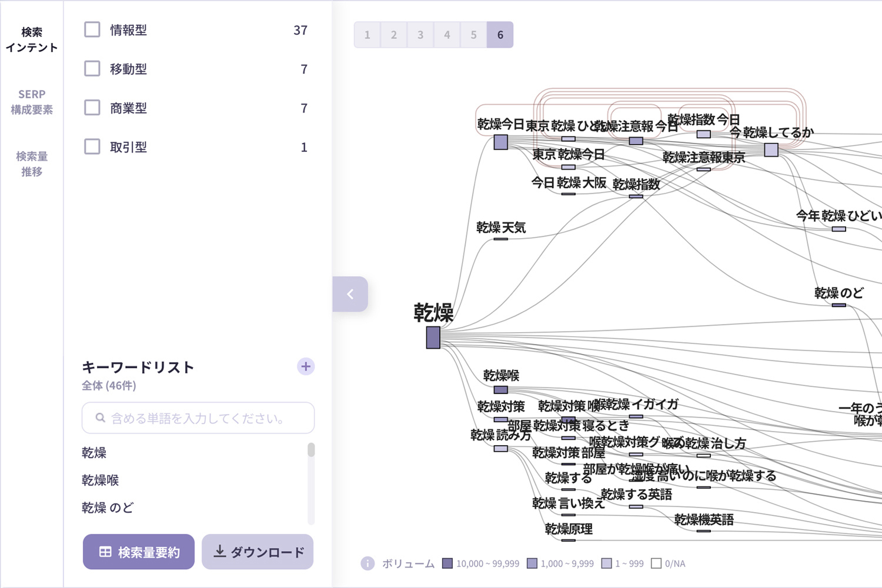The width and height of the screenshot is (882, 588).
Task: Click the plus icon beside キーワードリスト
Action: (306, 367)
